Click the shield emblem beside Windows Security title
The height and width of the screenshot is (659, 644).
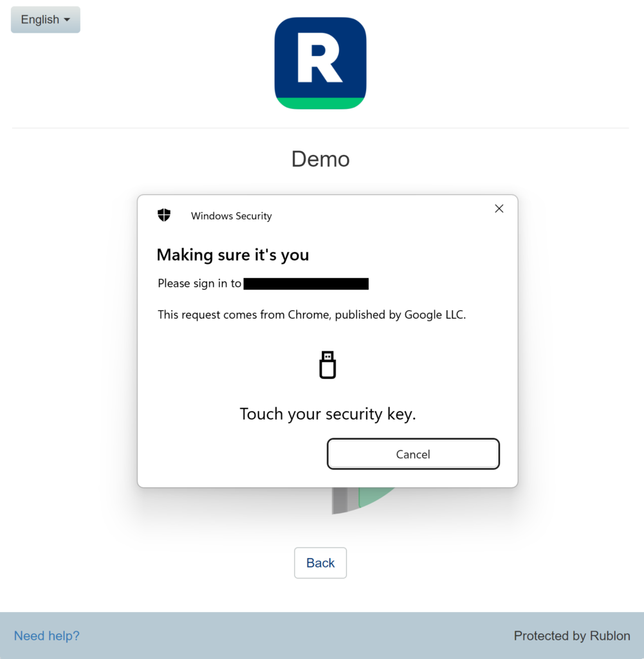coord(164,215)
